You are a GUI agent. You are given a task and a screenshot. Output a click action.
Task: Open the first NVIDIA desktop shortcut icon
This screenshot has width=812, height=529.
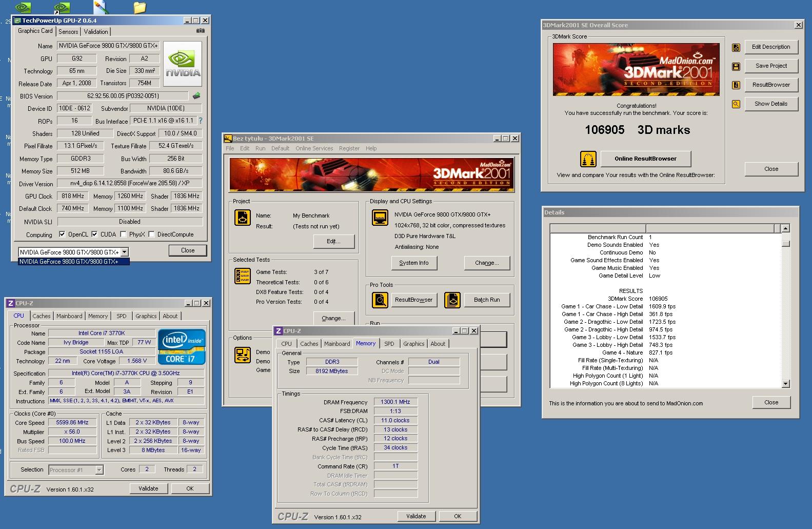[x=23, y=7]
